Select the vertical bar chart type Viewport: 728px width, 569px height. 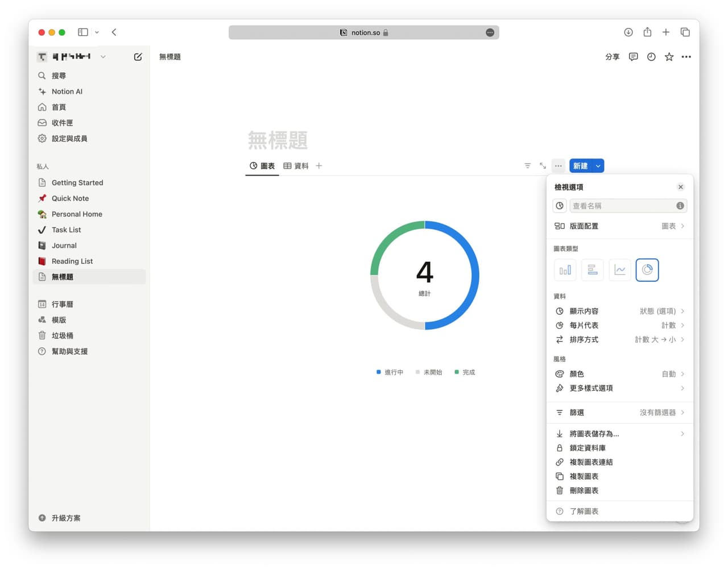point(565,270)
